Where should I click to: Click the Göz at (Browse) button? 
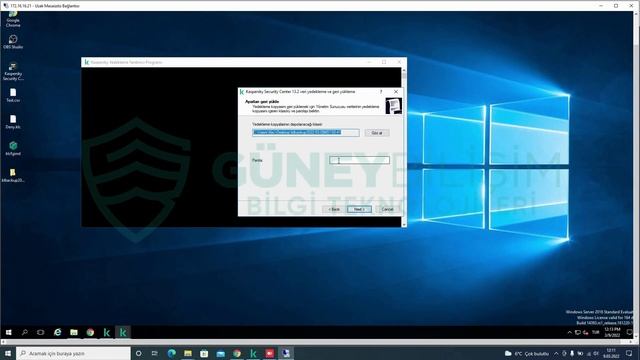coord(377,133)
